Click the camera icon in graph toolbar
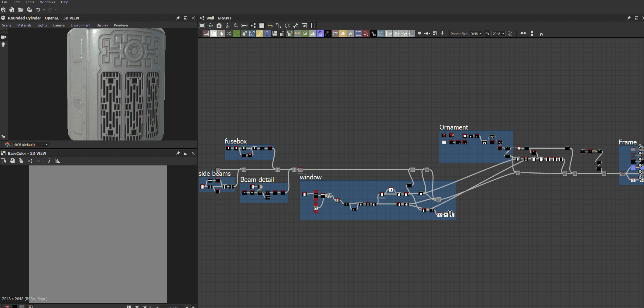644x308 pixels. (219, 26)
